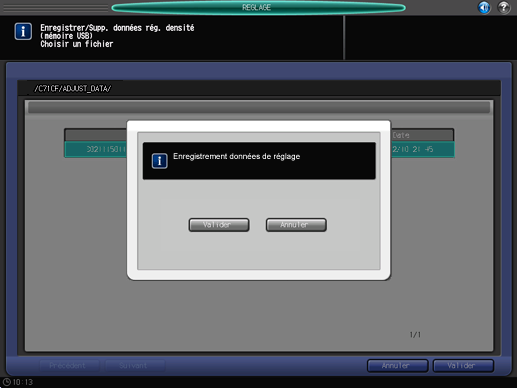Screen dimensions: 517x388
Task: Open help with the question mark icon
Action: (504, 7)
